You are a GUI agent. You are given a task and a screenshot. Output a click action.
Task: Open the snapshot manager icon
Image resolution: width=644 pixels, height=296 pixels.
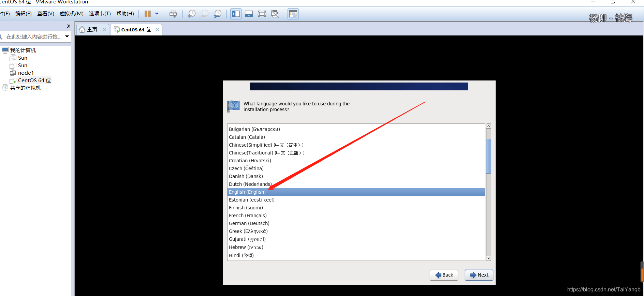click(x=218, y=14)
